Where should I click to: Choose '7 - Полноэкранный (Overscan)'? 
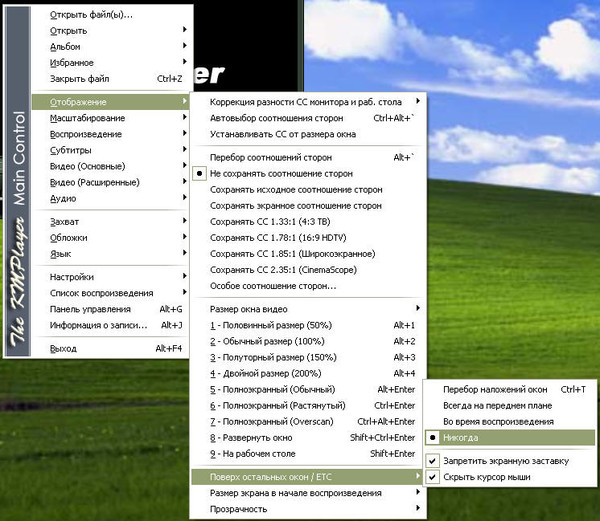click(x=308, y=422)
